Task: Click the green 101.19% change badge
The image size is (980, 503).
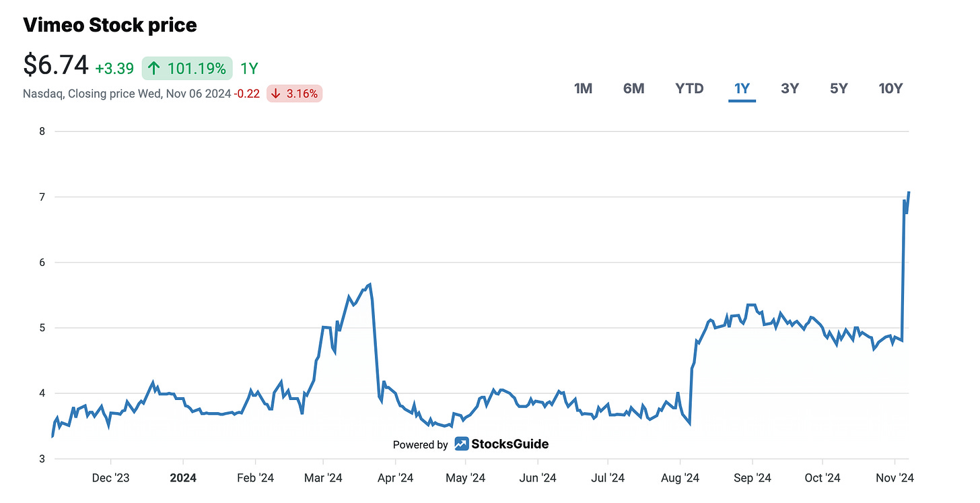Action: click(186, 68)
